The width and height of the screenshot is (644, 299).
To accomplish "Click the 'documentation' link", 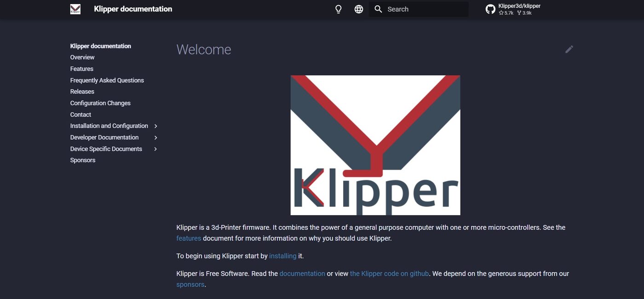I will (x=302, y=274).
